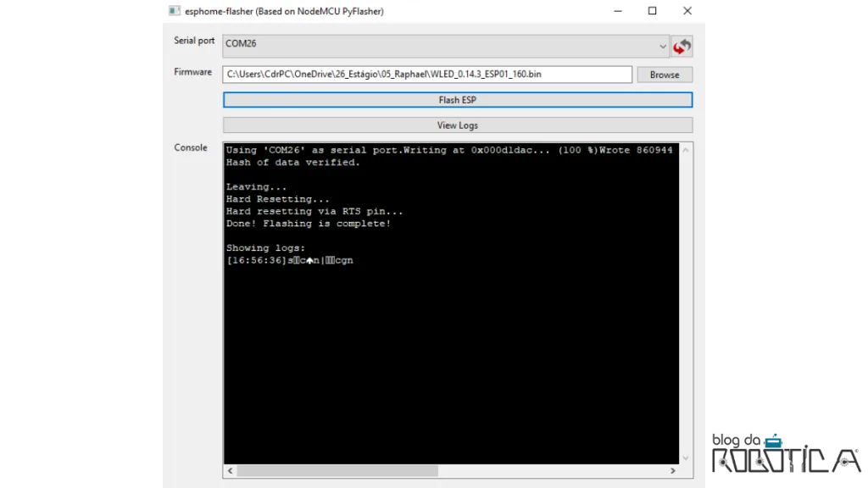Open the COM26 serial port dropdown

[x=446, y=47]
